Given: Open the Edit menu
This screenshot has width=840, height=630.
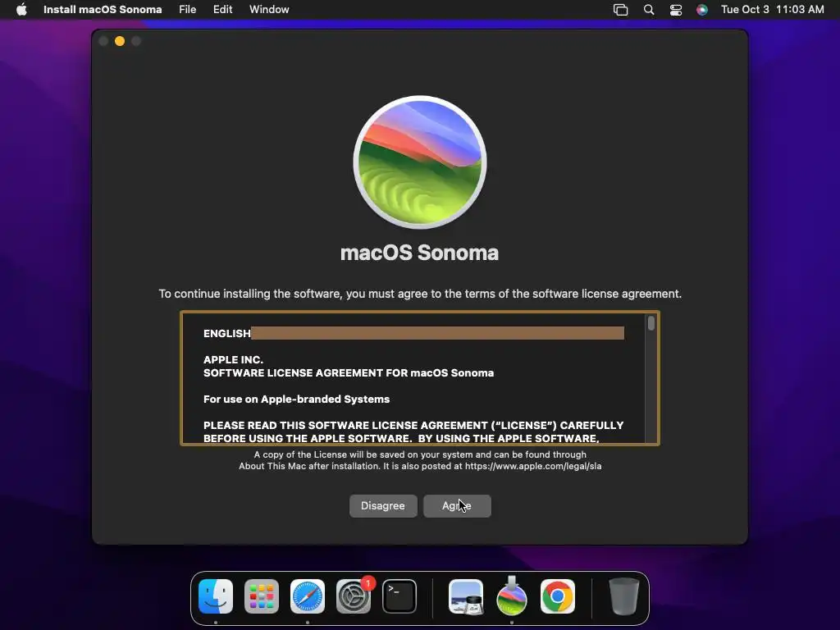Looking at the screenshot, I should pos(222,10).
